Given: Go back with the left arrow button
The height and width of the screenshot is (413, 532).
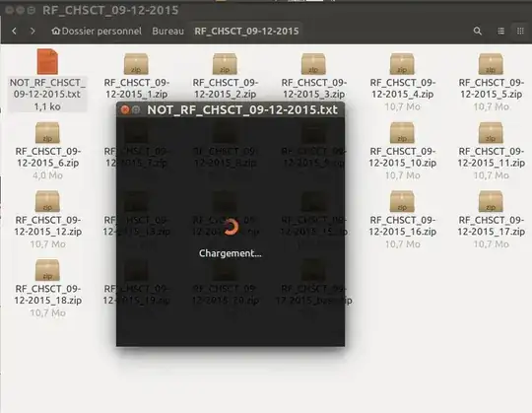Looking at the screenshot, I should [x=14, y=32].
